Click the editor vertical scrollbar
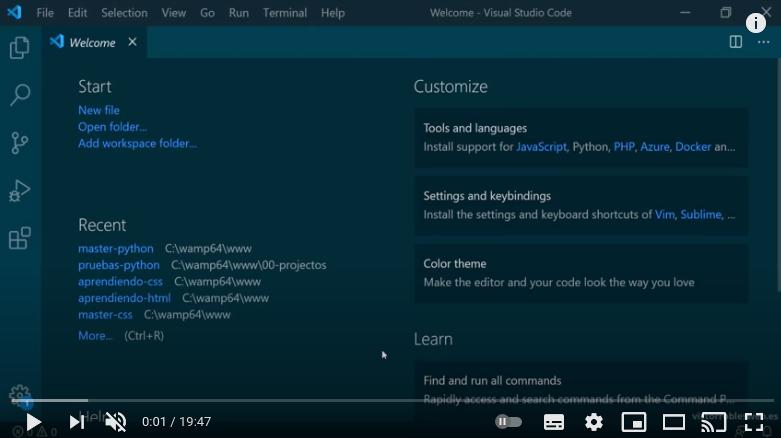Screen dimensions: 781x438 pyautogui.click(x=778, y=174)
